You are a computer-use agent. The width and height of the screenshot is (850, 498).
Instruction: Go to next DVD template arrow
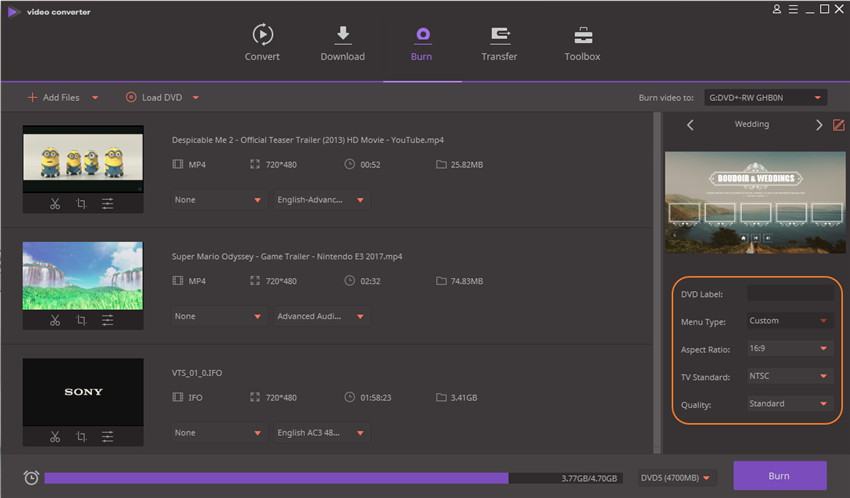(x=819, y=125)
